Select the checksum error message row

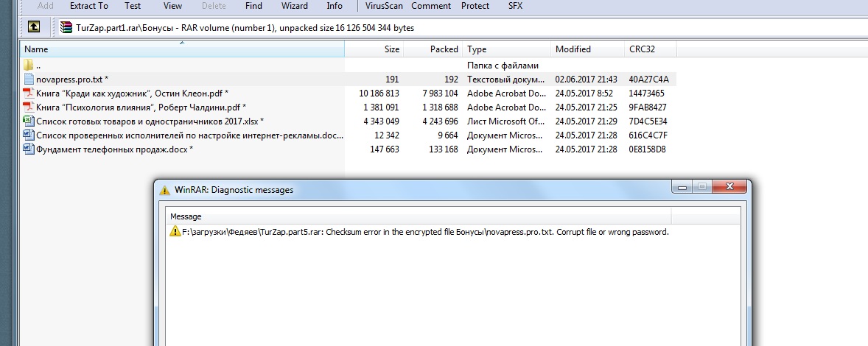click(x=453, y=232)
